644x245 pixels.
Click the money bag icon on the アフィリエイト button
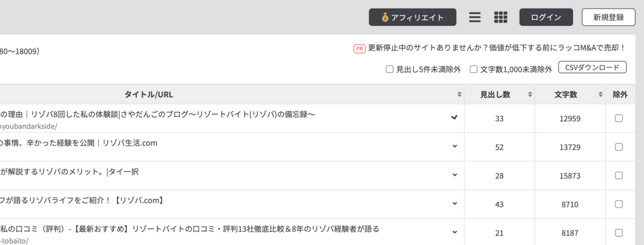(x=385, y=17)
